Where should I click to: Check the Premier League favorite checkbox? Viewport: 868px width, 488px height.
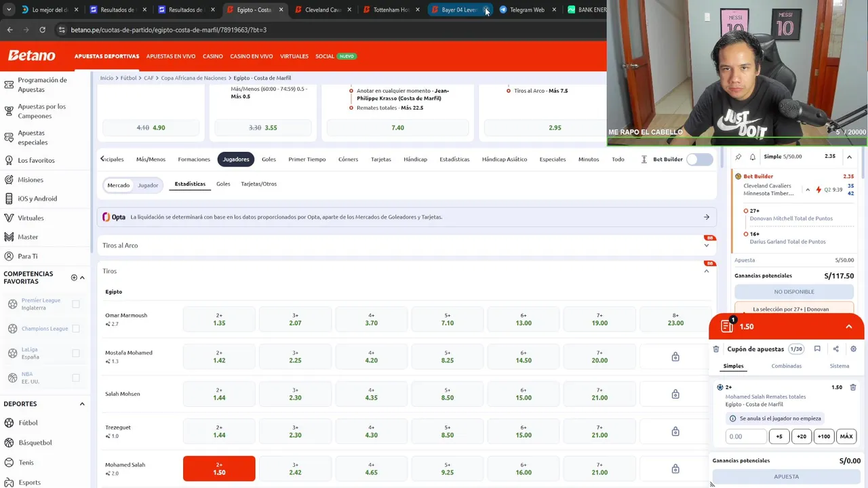tap(76, 304)
